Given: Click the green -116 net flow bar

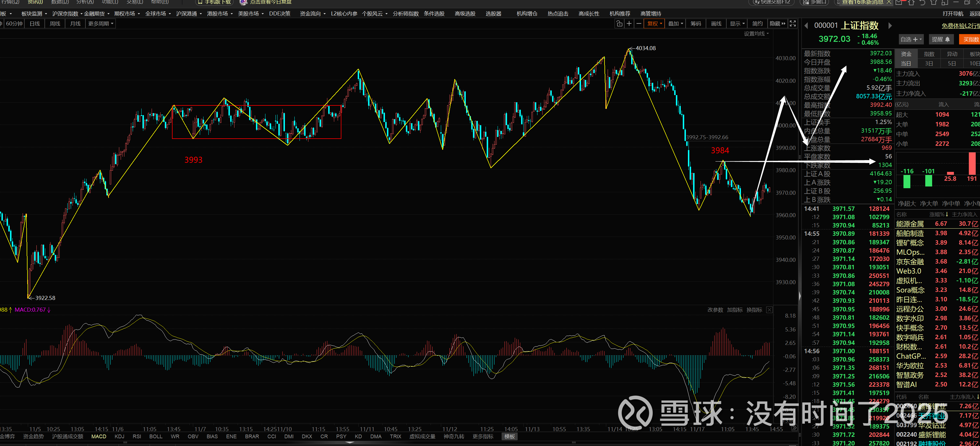Looking at the screenshot, I should 907,181.
